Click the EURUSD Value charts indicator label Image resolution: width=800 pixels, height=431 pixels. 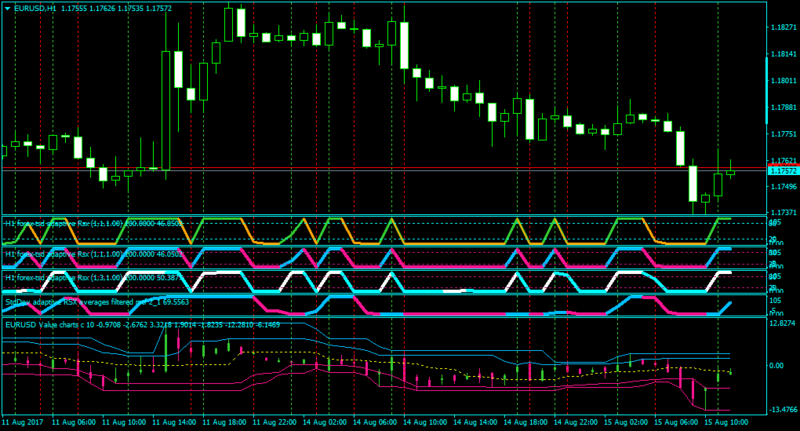pyautogui.click(x=142, y=324)
